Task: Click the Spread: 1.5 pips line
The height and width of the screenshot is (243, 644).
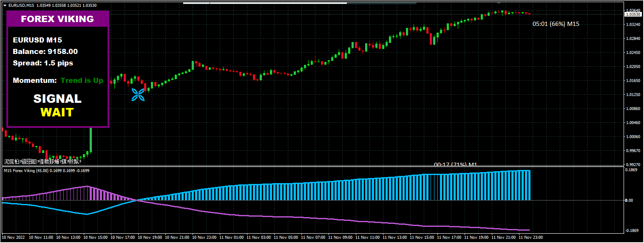Action: [43, 63]
